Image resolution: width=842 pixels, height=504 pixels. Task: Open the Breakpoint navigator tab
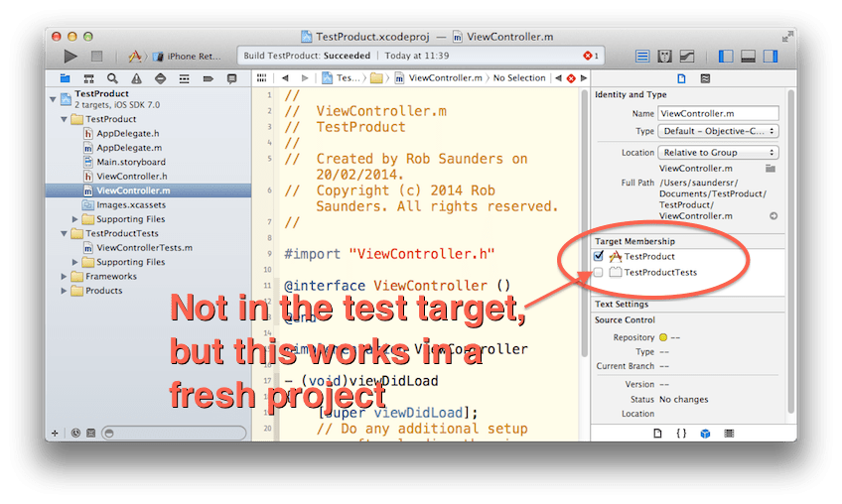coord(208,78)
